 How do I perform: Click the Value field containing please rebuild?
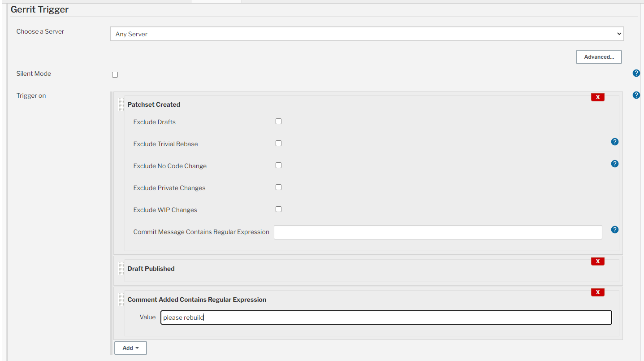click(x=386, y=318)
